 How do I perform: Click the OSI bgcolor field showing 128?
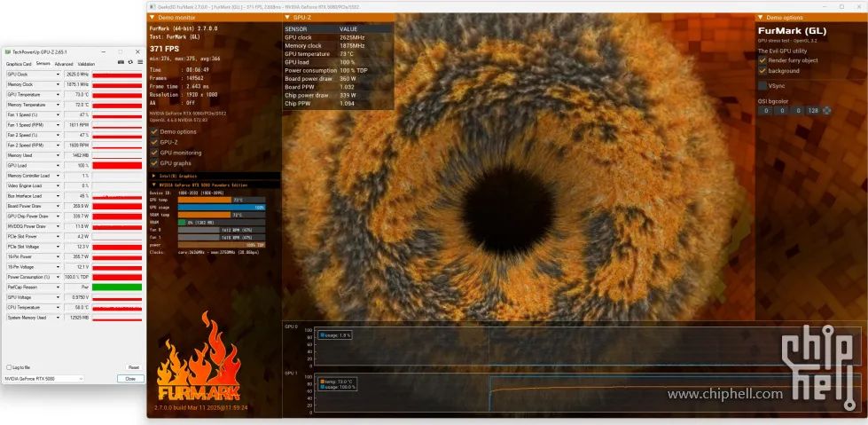[x=813, y=111]
